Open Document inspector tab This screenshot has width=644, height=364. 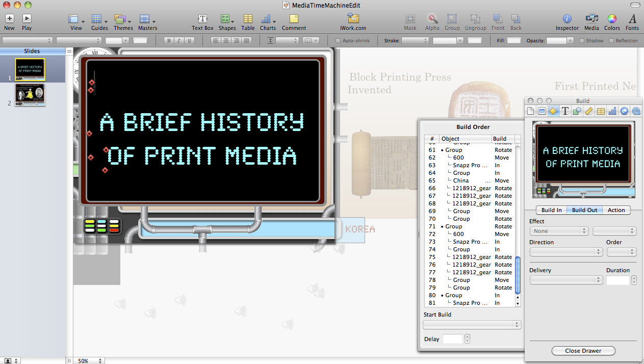tap(531, 111)
